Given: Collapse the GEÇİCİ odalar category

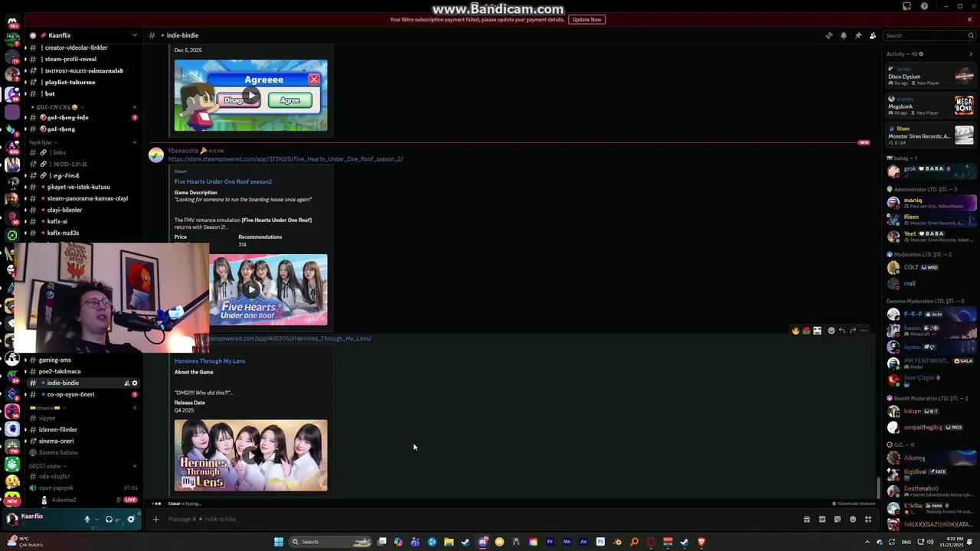Looking at the screenshot, I should pyautogui.click(x=47, y=466).
